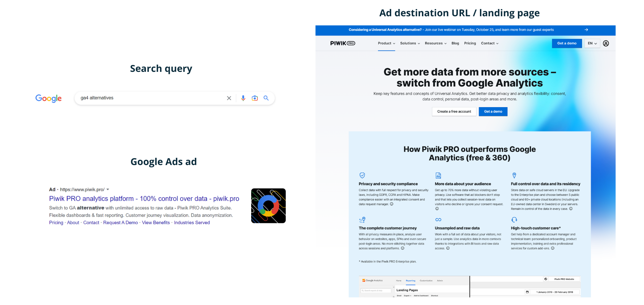The image size is (644, 305).
Task: Click the magnifying glass search icon
Action: [x=266, y=98]
